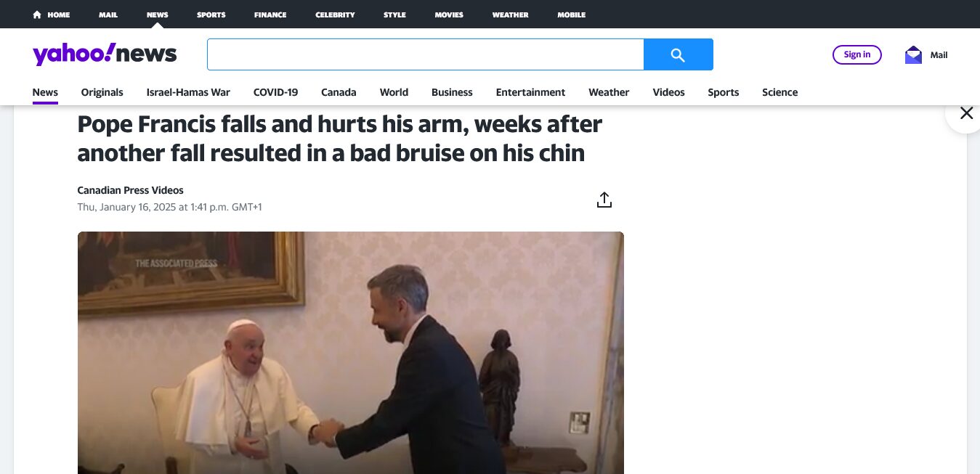
Task: Select the COVID-19 section tab
Action: coord(275,92)
